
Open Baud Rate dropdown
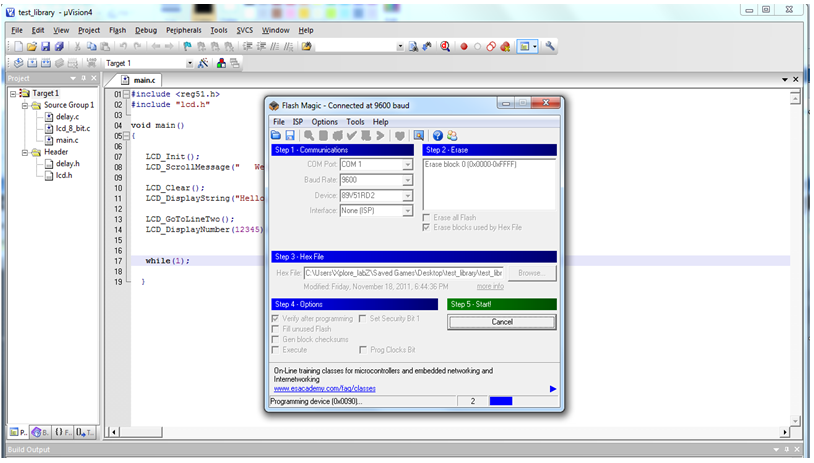408,180
